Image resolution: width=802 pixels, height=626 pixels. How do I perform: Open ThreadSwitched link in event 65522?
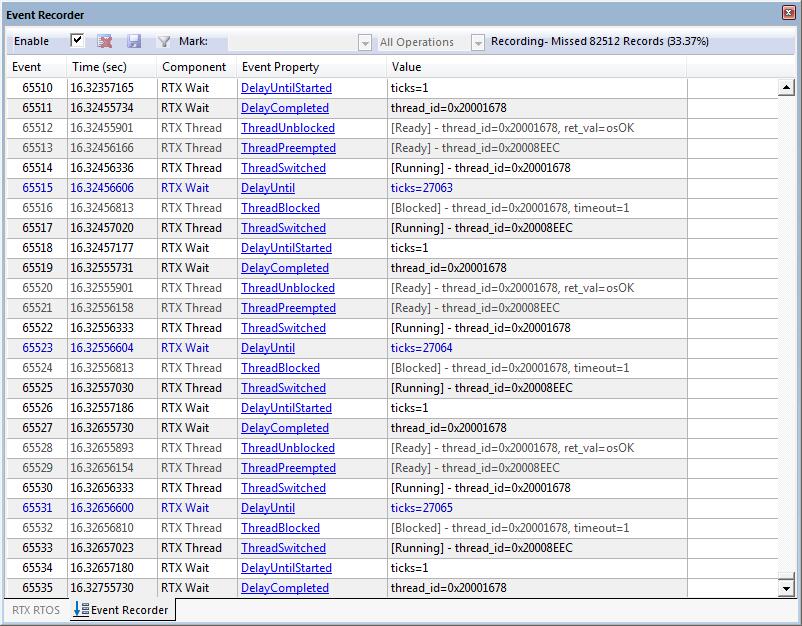coord(283,328)
